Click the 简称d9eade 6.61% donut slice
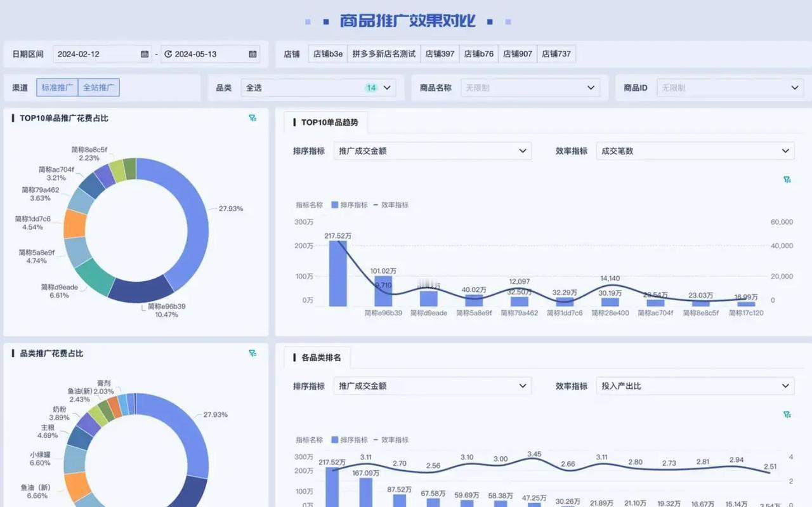812x507 pixels. tap(94, 277)
